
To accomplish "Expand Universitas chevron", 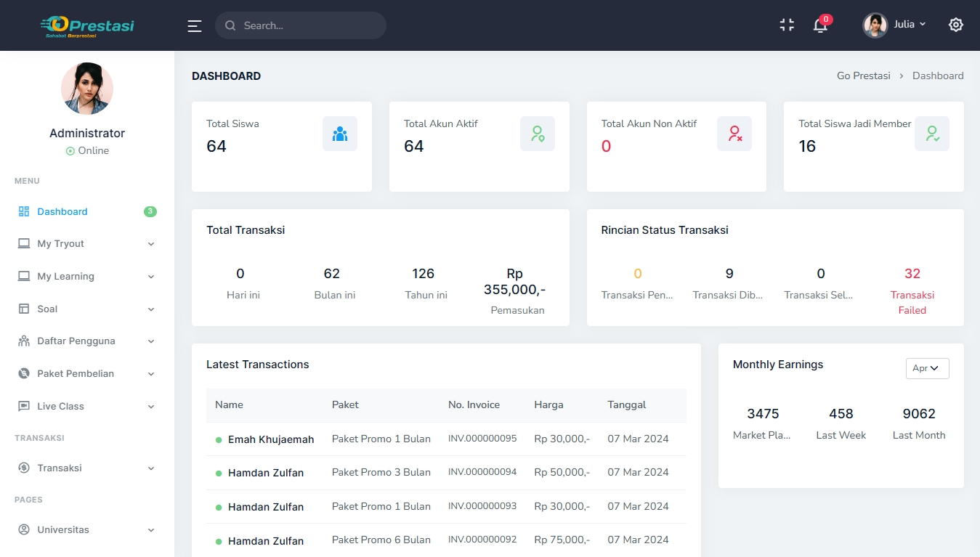I will pyautogui.click(x=151, y=530).
